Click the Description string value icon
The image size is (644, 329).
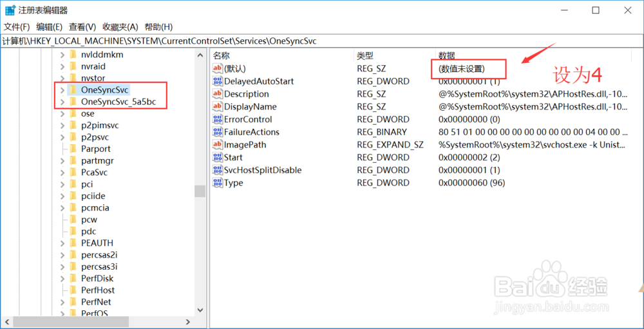pyautogui.click(x=217, y=94)
